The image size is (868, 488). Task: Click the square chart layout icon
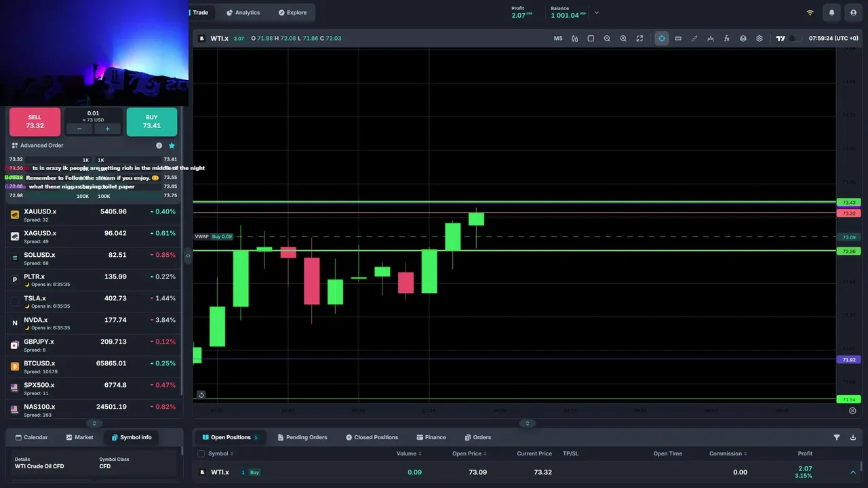pos(591,39)
